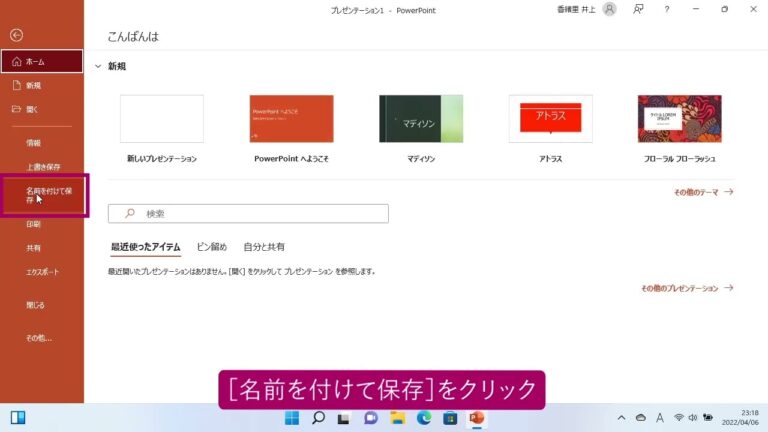Click 閉じる (Close) in the sidebar
Screen dimensions: 768x432
(35, 305)
